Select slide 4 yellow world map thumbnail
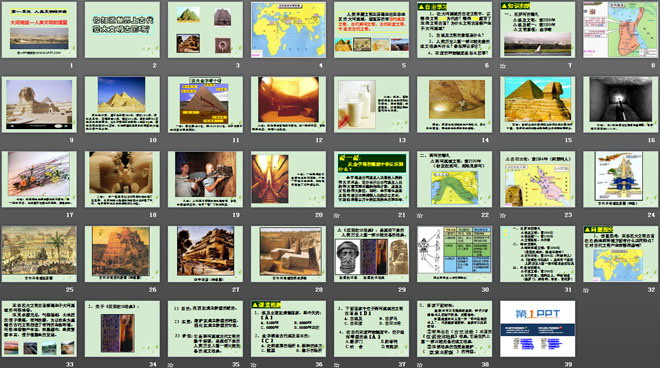The width and height of the screenshot is (660, 368). 289,30
